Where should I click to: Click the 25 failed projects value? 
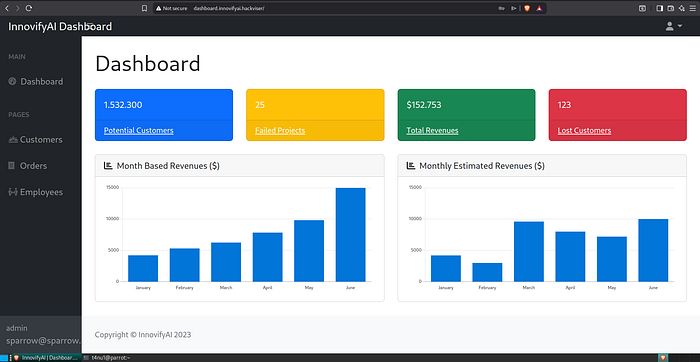(x=260, y=105)
